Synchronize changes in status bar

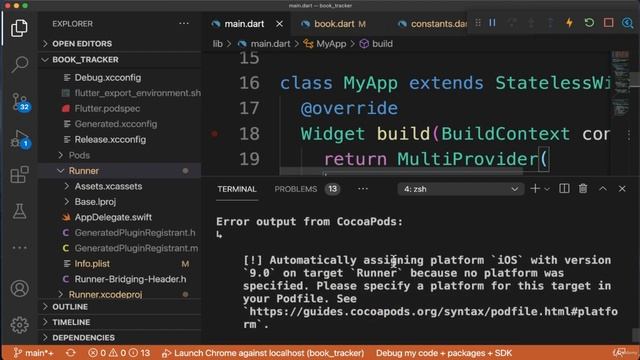point(71,353)
